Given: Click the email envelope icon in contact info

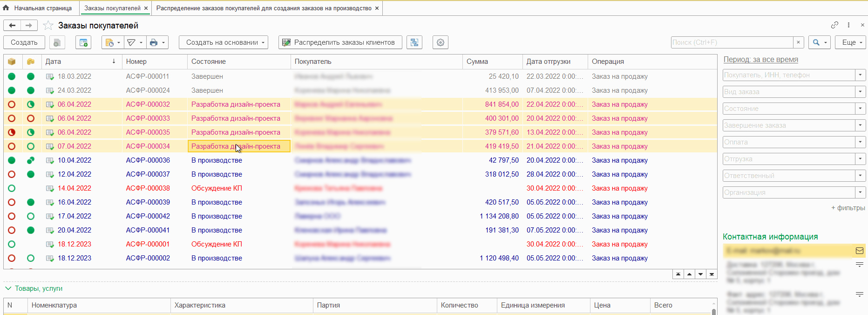Looking at the screenshot, I should click(859, 251).
